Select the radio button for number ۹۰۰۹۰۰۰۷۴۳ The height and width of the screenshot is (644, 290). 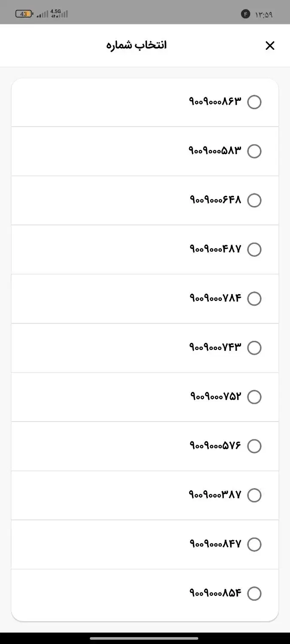click(254, 348)
